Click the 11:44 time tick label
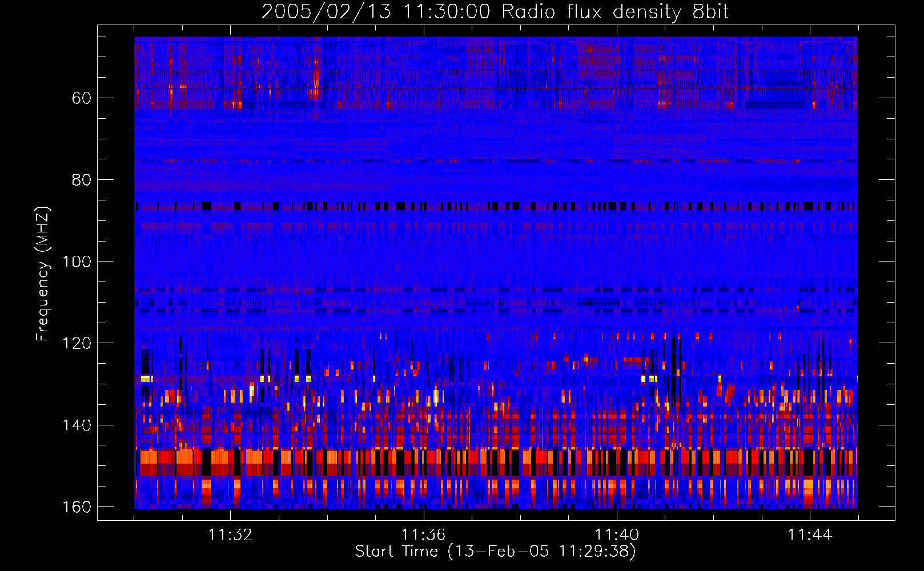The image size is (924, 571). [810, 535]
